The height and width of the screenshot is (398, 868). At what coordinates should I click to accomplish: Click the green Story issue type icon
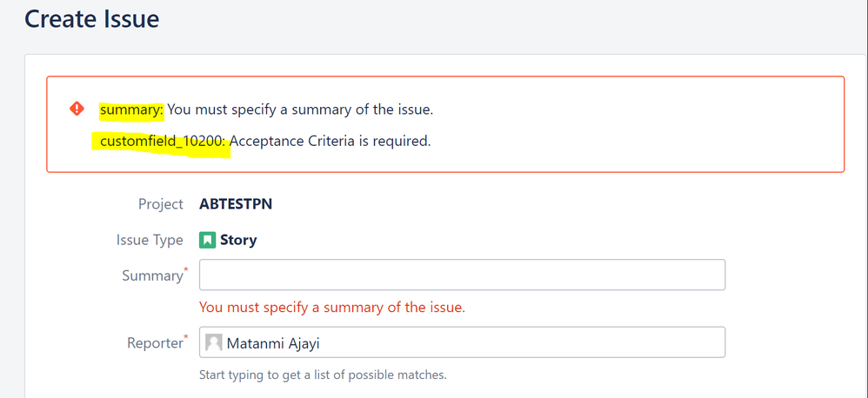click(207, 241)
